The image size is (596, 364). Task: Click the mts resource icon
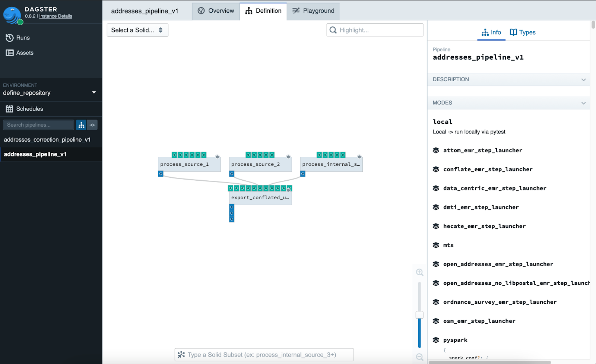pos(436,245)
